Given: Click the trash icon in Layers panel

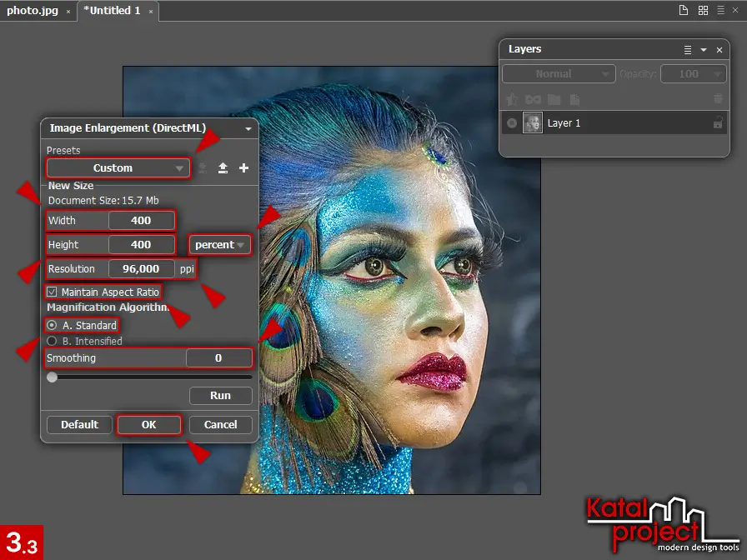Looking at the screenshot, I should click(717, 99).
